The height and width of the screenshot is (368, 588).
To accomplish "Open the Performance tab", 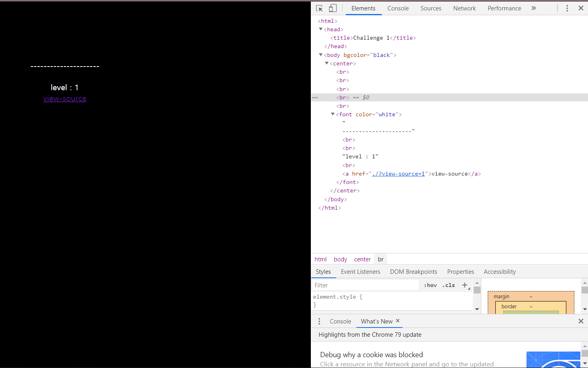I will tap(504, 8).
